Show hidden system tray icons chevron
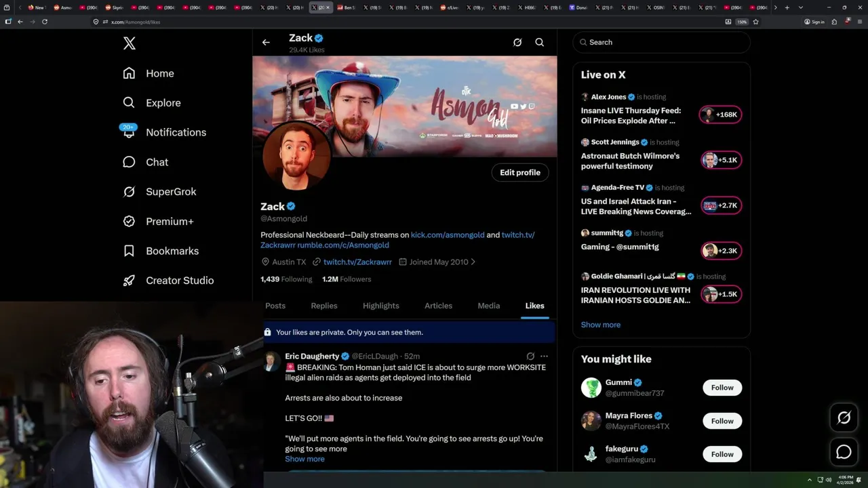The width and height of the screenshot is (868, 488). pyautogui.click(x=809, y=480)
